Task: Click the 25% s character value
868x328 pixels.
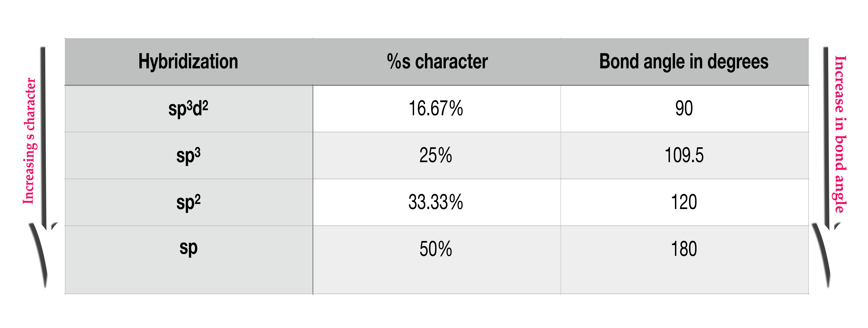Action: pyautogui.click(x=436, y=156)
